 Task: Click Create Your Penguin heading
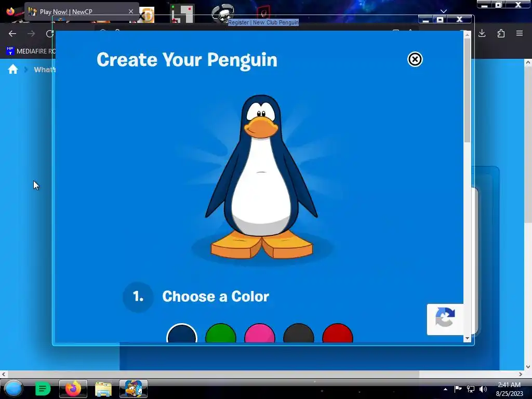pyautogui.click(x=187, y=60)
